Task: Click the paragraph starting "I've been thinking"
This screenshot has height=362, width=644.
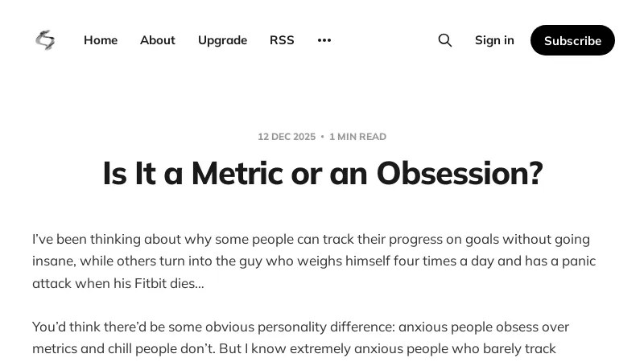Action: point(314,261)
